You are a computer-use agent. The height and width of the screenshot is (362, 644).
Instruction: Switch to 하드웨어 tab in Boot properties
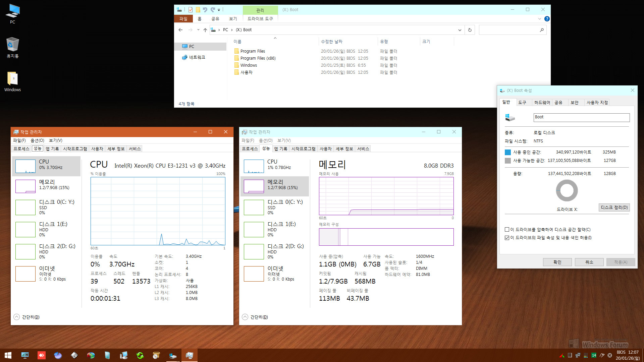click(542, 103)
